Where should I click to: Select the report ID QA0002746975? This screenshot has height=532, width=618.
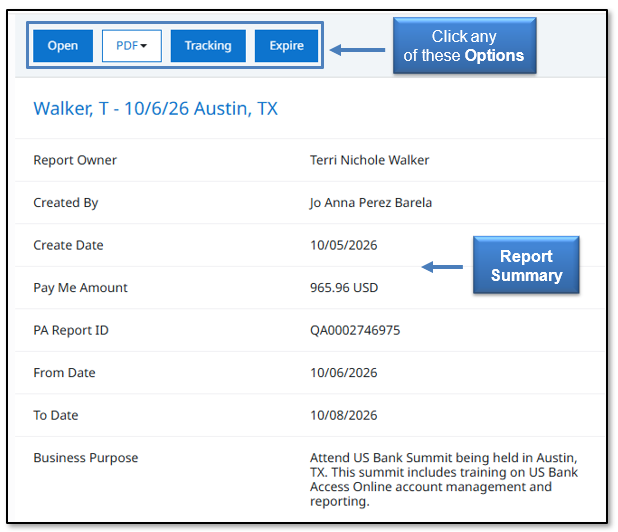pos(355,330)
